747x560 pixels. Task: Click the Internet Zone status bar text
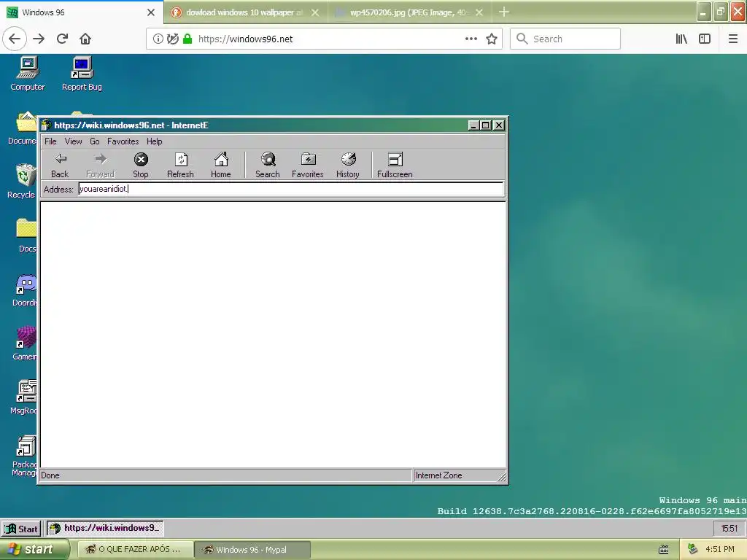click(438, 475)
